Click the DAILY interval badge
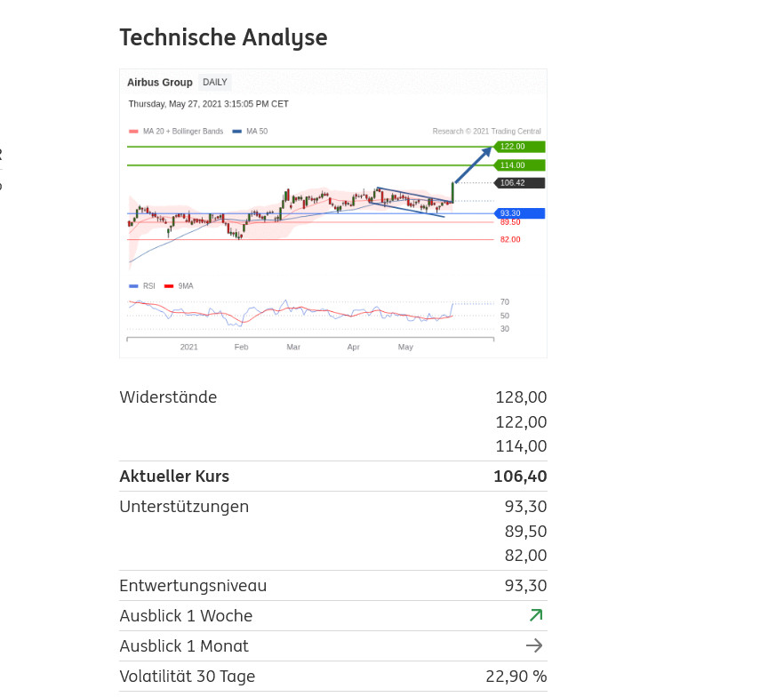The width and height of the screenshot is (784, 697). coord(215,83)
